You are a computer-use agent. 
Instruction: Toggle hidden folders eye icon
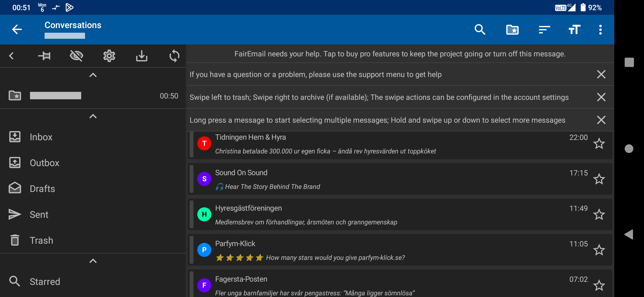pos(77,56)
